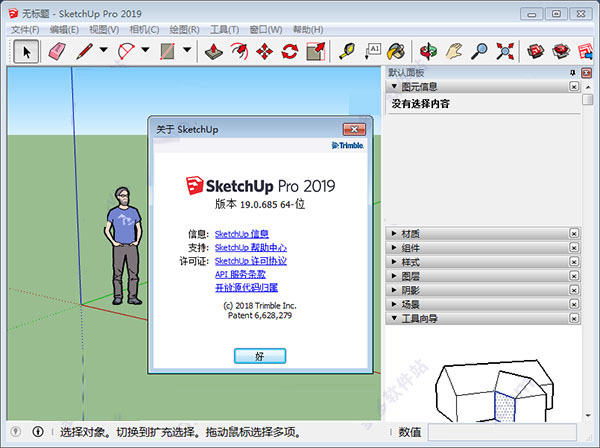This screenshot has height=448, width=600.
Task: Open the 相机(C) menu
Action: 144,30
